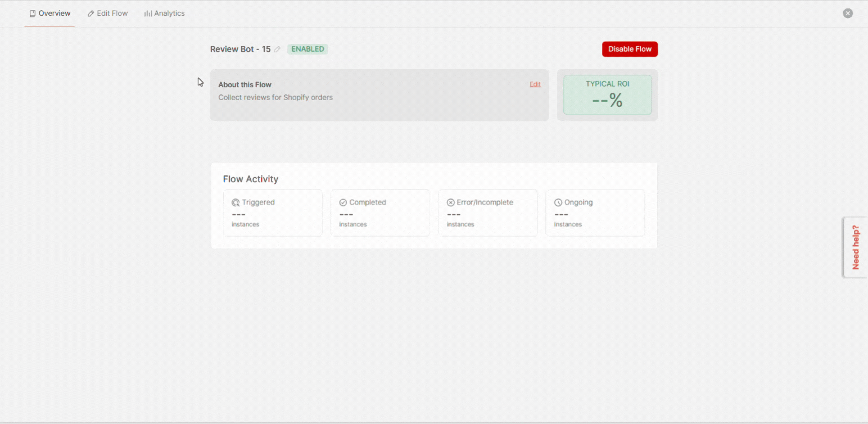868x424 pixels.
Task: Click the Flow Activity heading
Action: click(251, 179)
